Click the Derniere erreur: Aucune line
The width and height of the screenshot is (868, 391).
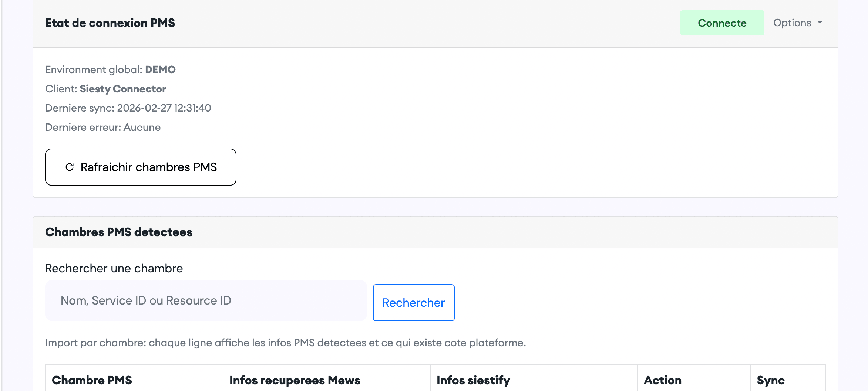pyautogui.click(x=103, y=127)
